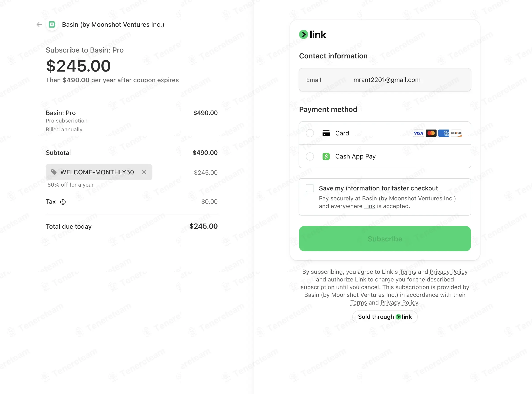Viewport: 532px width, 394px height.
Task: Remove the WELCOME-MONTHLY50 coupon code
Action: pos(144,172)
